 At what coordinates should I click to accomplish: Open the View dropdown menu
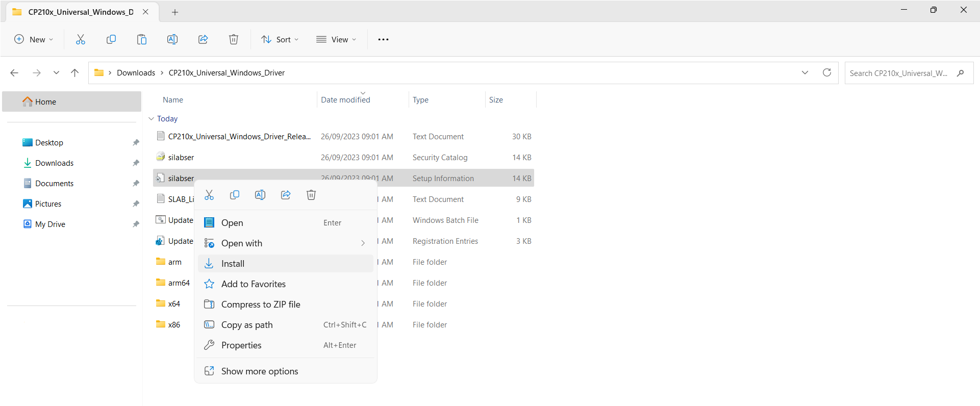(x=336, y=39)
